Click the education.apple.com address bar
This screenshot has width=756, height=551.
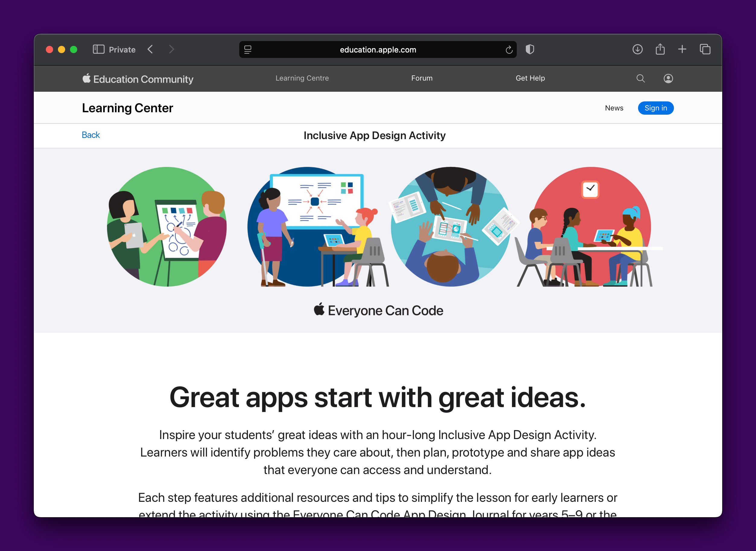pos(377,49)
